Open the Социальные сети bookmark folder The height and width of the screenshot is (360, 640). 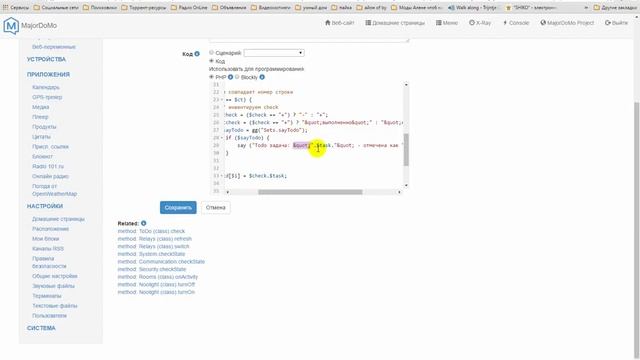click(x=56, y=7)
